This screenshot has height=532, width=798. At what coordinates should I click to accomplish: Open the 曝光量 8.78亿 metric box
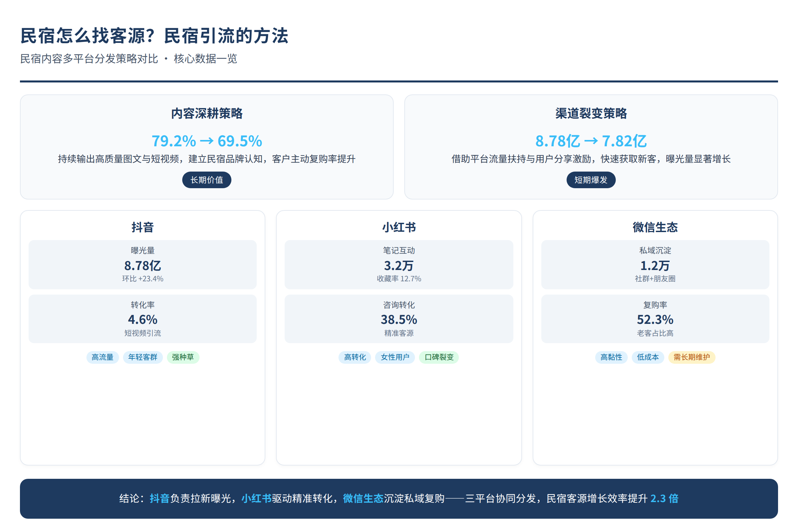[143, 265]
